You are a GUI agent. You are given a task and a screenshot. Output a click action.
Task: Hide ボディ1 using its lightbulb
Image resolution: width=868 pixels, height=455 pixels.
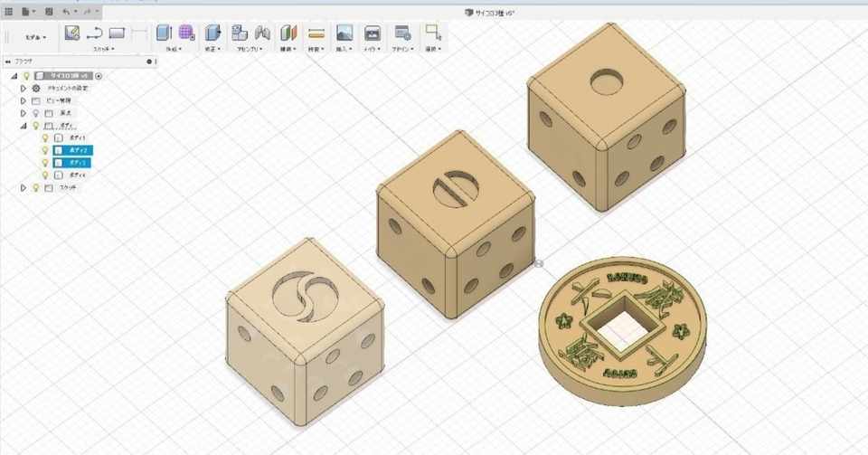[x=46, y=137]
